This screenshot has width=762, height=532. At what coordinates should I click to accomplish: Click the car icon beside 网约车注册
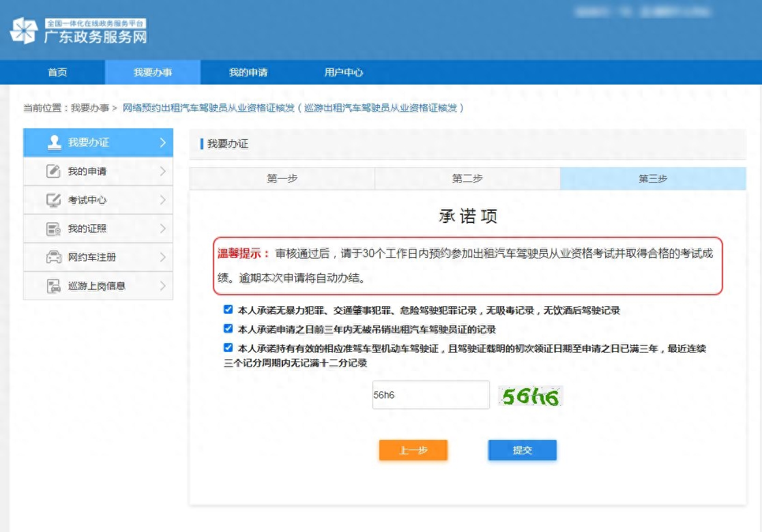(x=53, y=257)
